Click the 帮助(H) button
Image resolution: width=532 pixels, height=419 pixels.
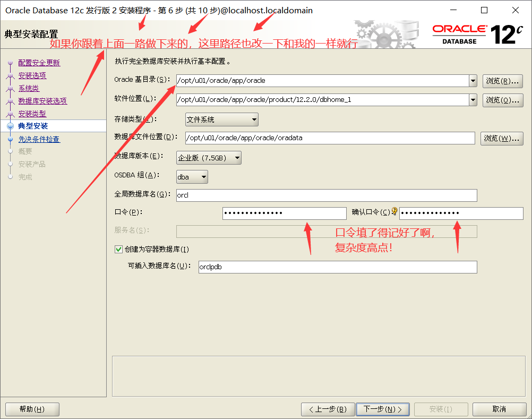coord(32,409)
